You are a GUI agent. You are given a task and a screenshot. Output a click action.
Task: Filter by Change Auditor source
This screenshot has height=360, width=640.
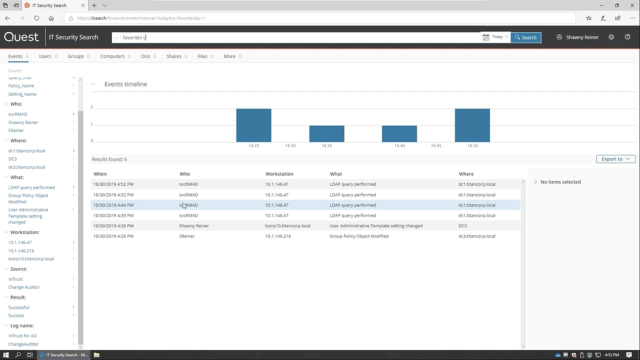coord(24,287)
